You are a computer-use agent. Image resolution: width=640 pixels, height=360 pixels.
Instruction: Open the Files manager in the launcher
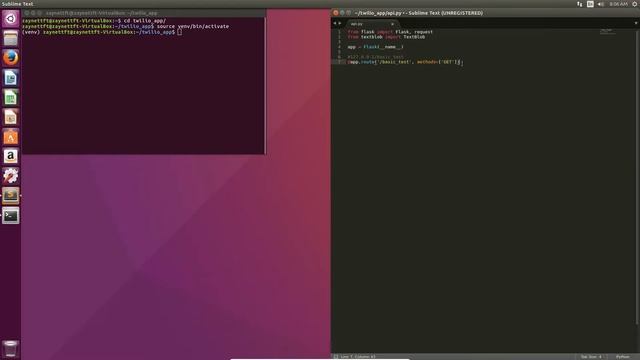coord(11,38)
